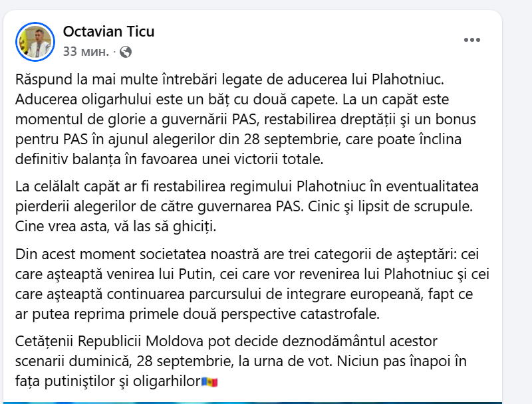Click the sentence "Cine vrea asta, vă las să ghiciți."
The image size is (532, 404).
(116, 226)
